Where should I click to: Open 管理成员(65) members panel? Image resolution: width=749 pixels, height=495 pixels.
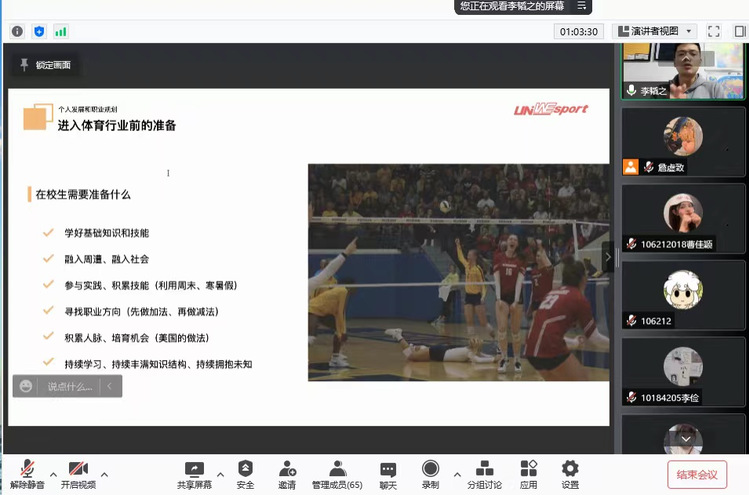336,473
